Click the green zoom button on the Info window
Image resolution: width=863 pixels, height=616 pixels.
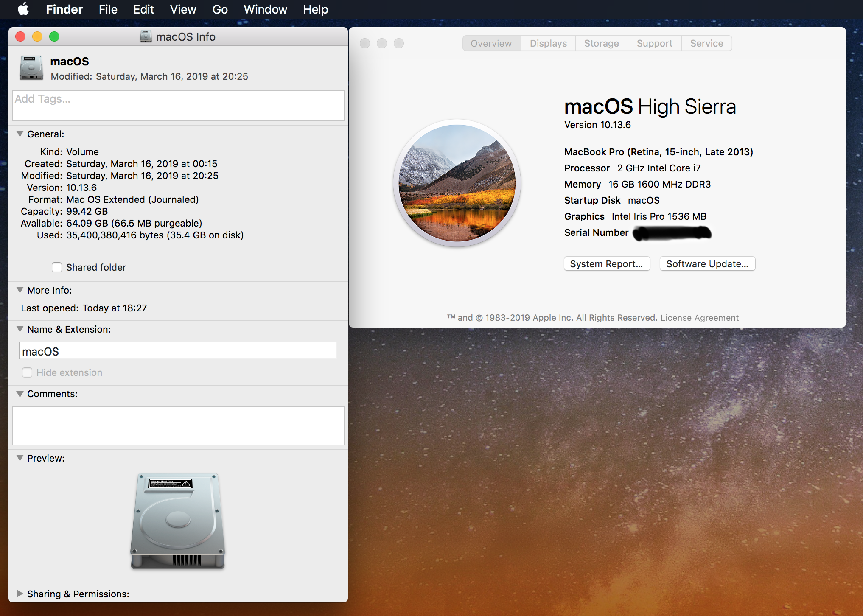pyautogui.click(x=54, y=36)
